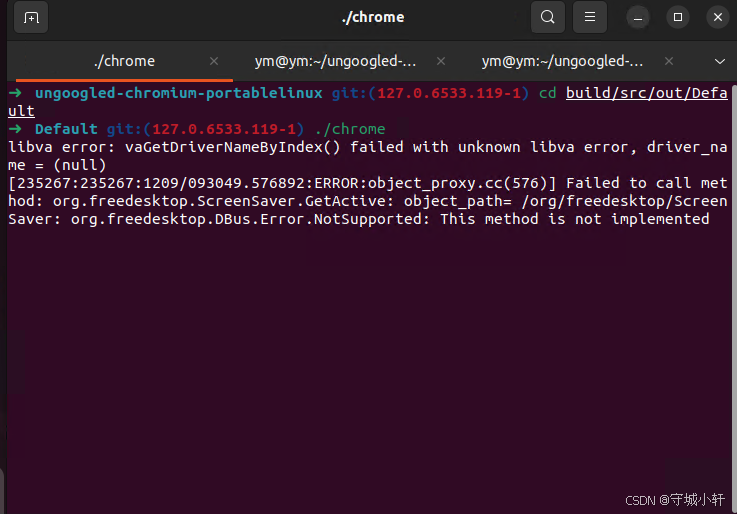Close the third terminal tab
737x514 pixels.
[669, 61]
